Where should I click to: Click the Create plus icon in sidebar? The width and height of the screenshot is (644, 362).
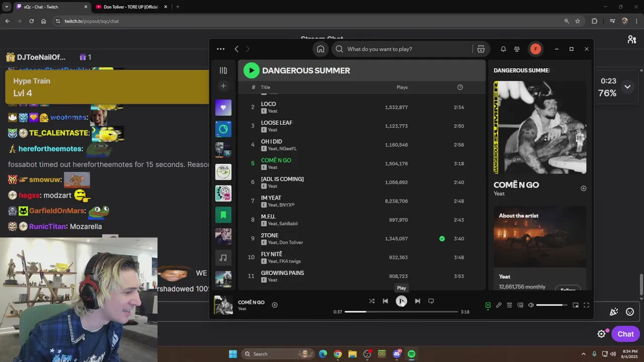click(x=223, y=86)
